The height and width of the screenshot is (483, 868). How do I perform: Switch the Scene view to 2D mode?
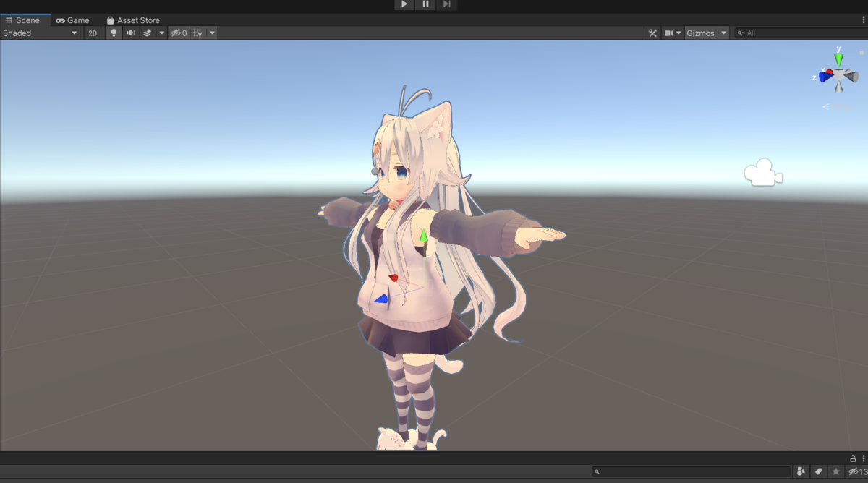[93, 33]
